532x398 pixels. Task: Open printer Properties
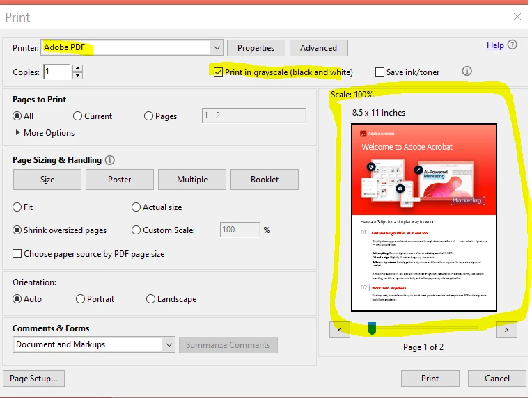click(256, 48)
